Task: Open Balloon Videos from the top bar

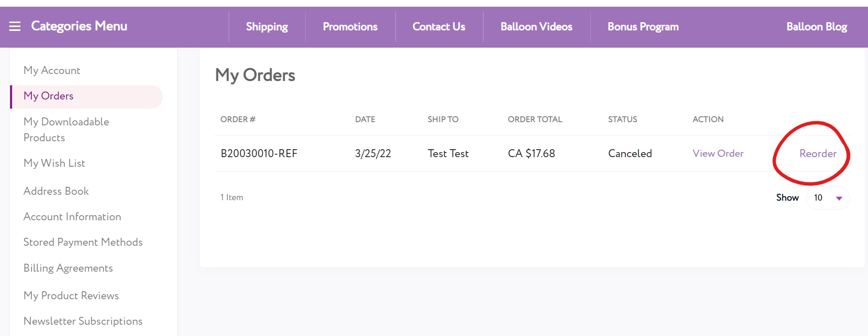Action: (536, 27)
